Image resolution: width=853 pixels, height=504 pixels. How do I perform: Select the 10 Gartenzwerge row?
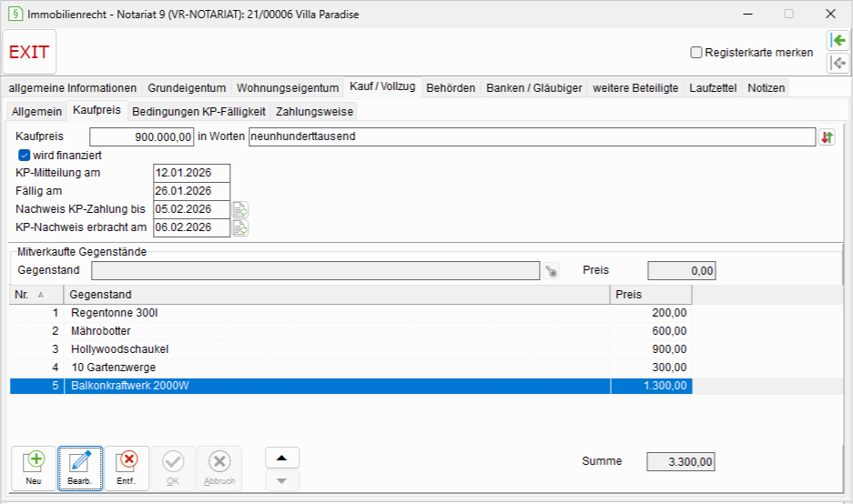click(350, 368)
